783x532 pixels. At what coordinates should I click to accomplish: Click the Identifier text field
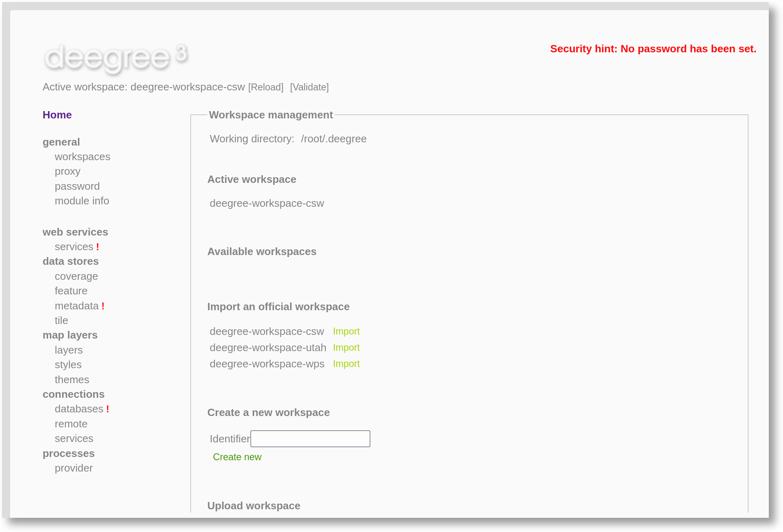pyautogui.click(x=310, y=438)
